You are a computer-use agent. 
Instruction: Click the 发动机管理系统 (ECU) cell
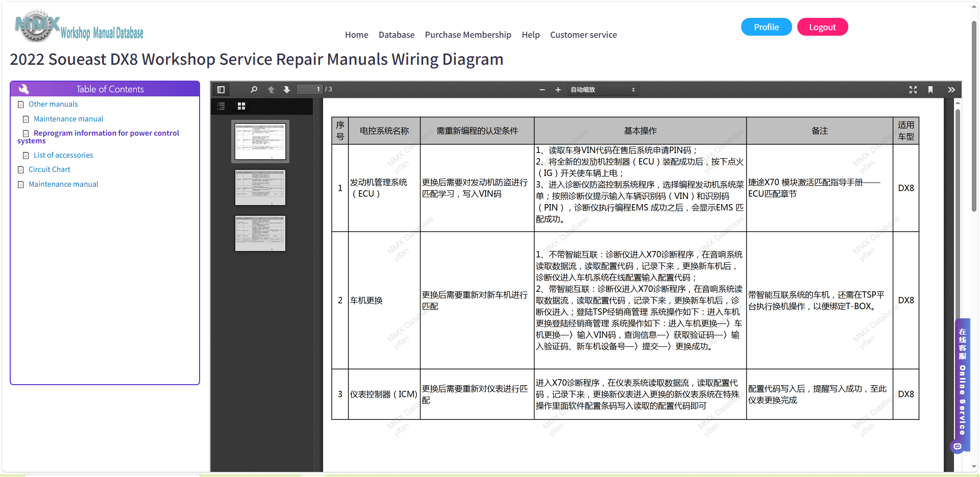click(384, 188)
